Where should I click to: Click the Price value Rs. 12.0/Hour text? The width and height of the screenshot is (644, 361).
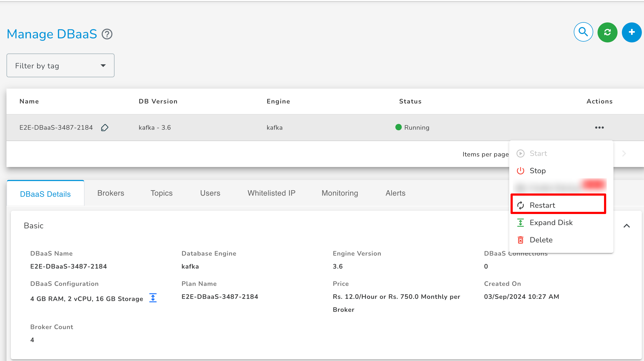pyautogui.click(x=397, y=303)
